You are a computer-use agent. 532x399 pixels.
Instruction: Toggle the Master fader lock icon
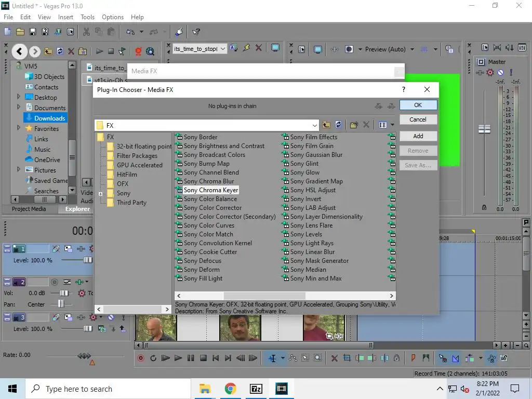click(x=484, y=207)
